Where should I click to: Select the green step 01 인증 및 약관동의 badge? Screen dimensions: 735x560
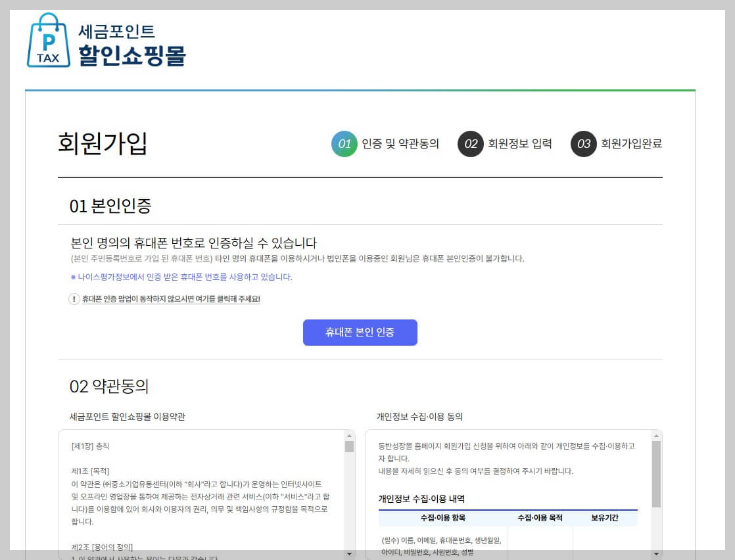(x=343, y=144)
